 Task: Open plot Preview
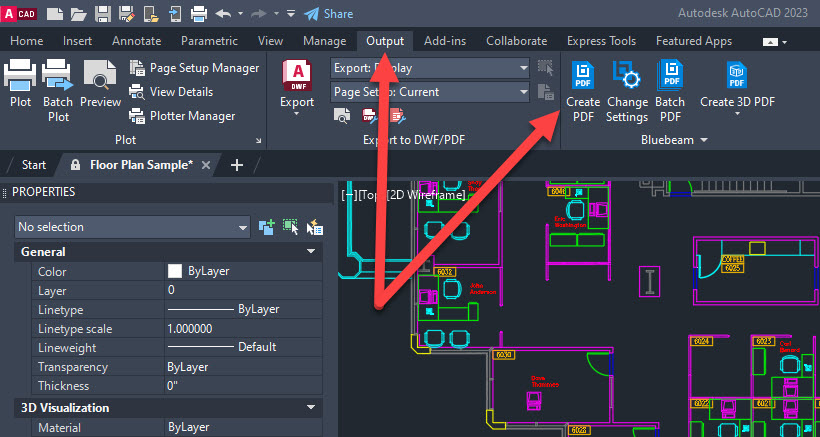coord(100,84)
